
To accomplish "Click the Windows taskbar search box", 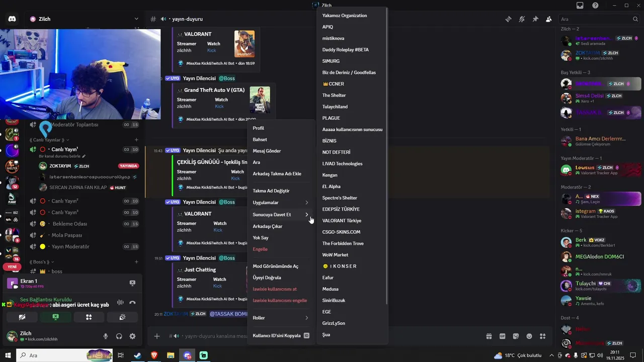I will [65, 355].
